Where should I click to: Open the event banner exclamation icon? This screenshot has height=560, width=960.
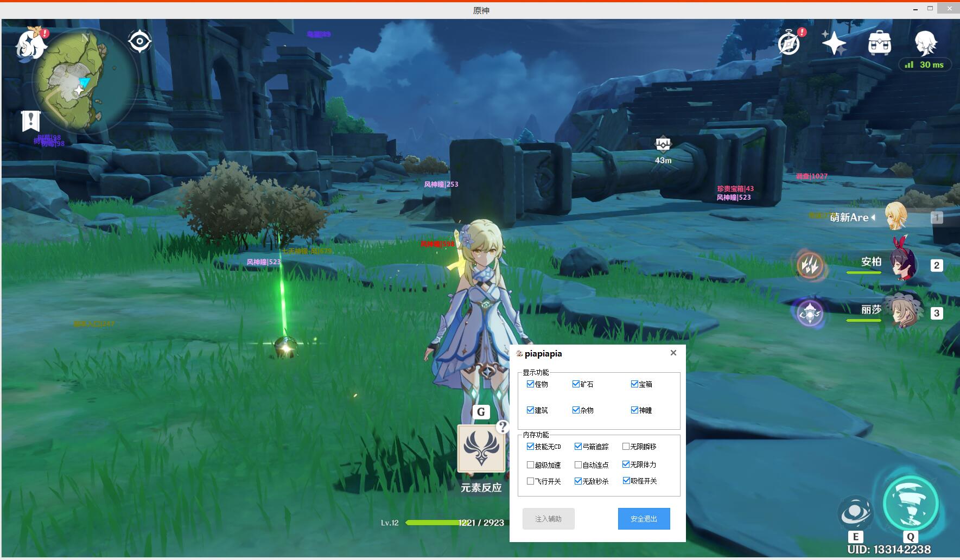click(31, 120)
